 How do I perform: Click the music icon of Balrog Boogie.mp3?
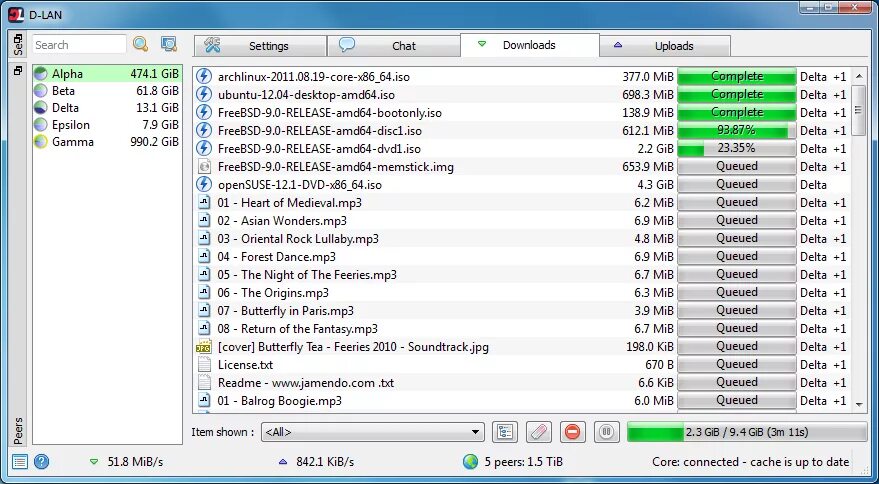click(x=204, y=400)
